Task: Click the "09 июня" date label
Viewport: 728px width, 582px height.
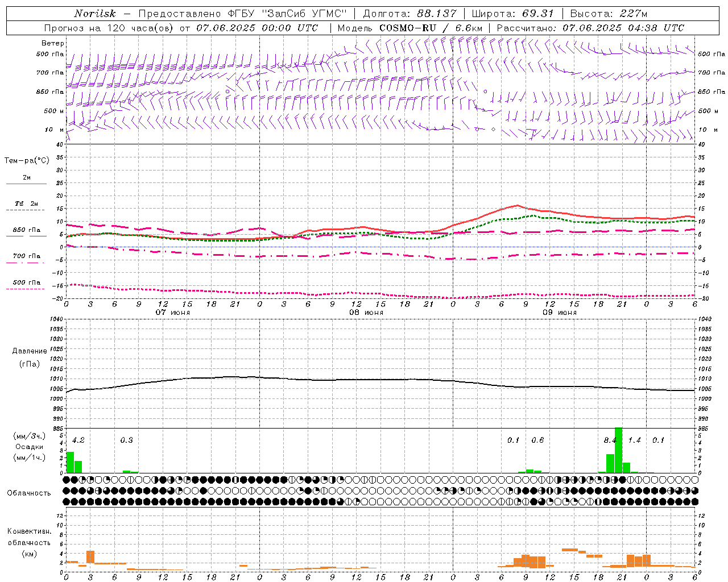Action: point(560,313)
